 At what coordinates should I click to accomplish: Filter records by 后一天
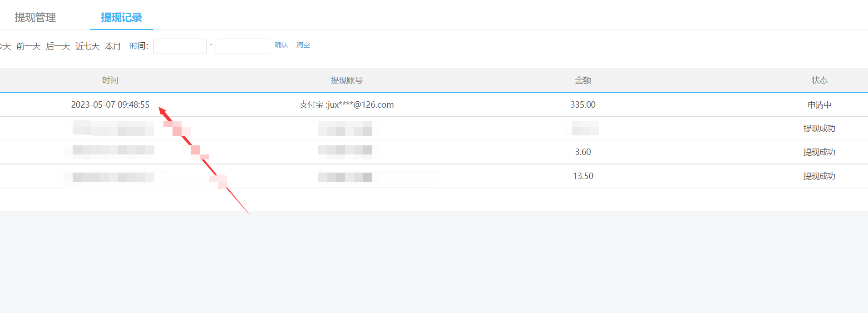pos(58,46)
